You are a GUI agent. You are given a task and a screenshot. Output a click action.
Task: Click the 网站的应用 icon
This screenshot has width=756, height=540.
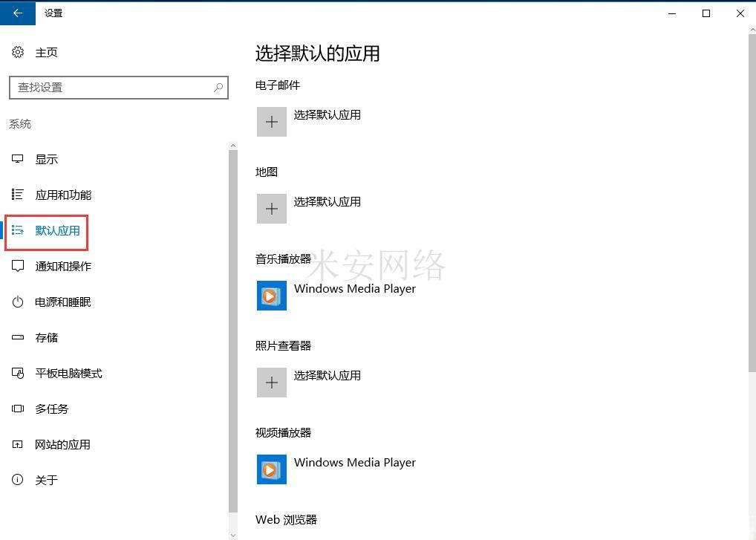pos(18,444)
